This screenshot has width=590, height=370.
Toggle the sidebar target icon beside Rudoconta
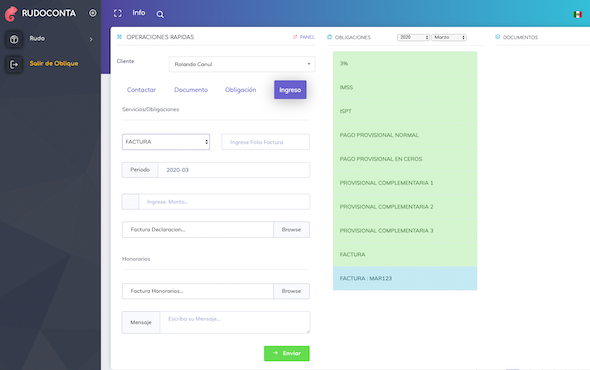93,13
